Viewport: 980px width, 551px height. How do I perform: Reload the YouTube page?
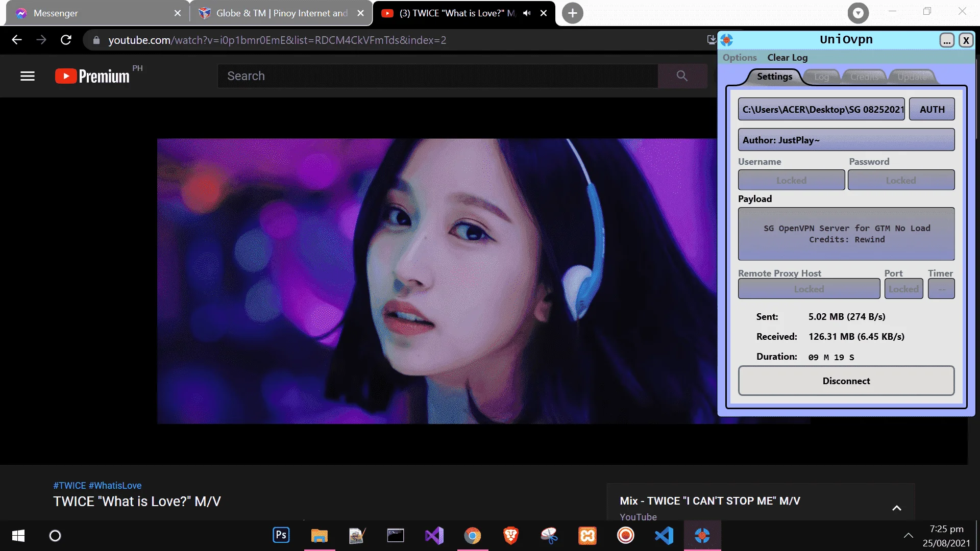pos(66,40)
